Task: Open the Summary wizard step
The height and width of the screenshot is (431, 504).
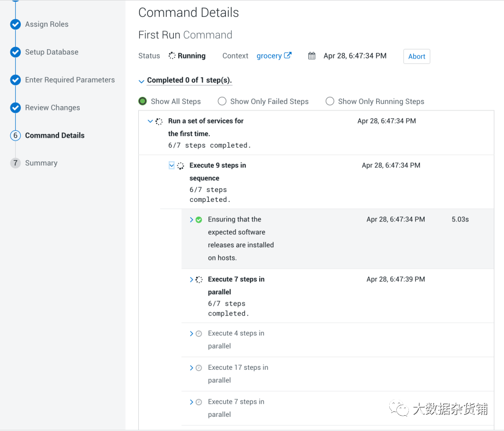Action: (41, 163)
